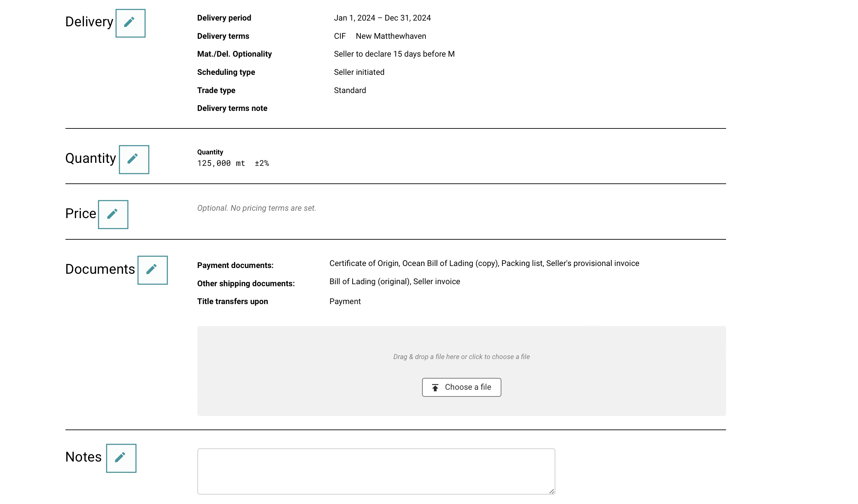Click the Standard trade type value
This screenshot has width=858, height=504.
[350, 91]
